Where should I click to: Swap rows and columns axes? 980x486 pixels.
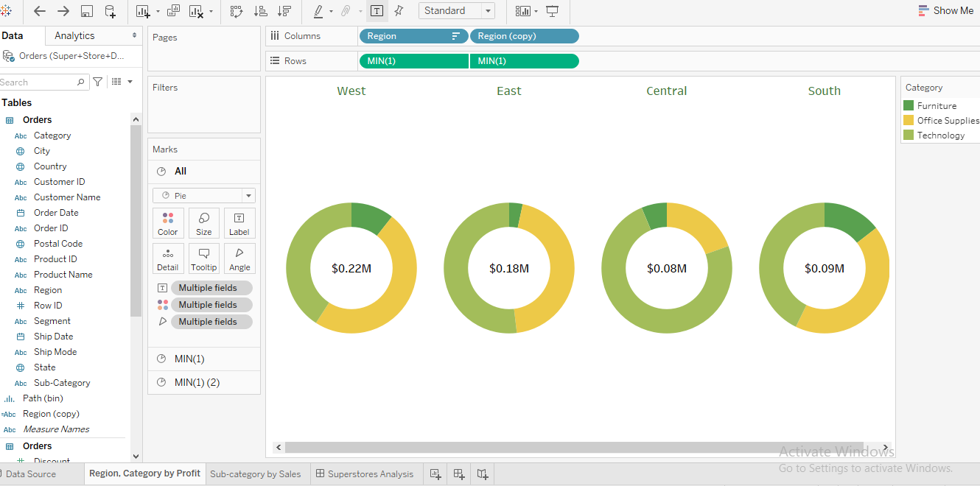(237, 11)
